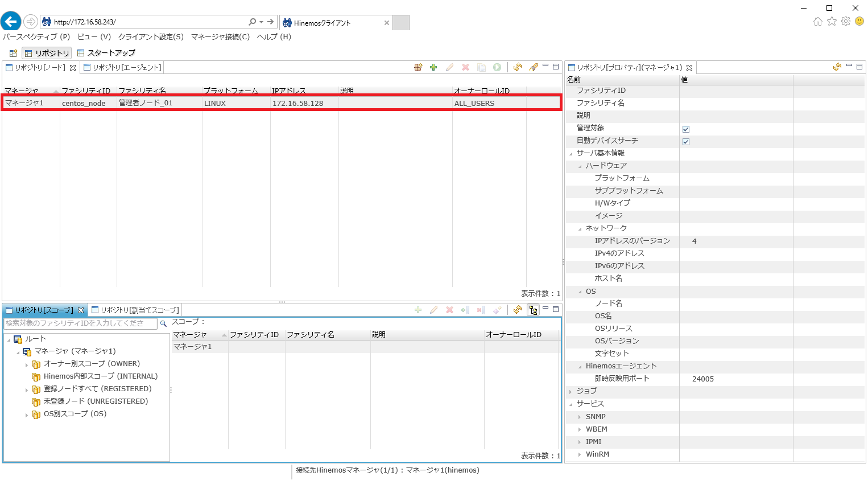Expand SNMP property group
This screenshot has width=868, height=480.
pos(580,417)
